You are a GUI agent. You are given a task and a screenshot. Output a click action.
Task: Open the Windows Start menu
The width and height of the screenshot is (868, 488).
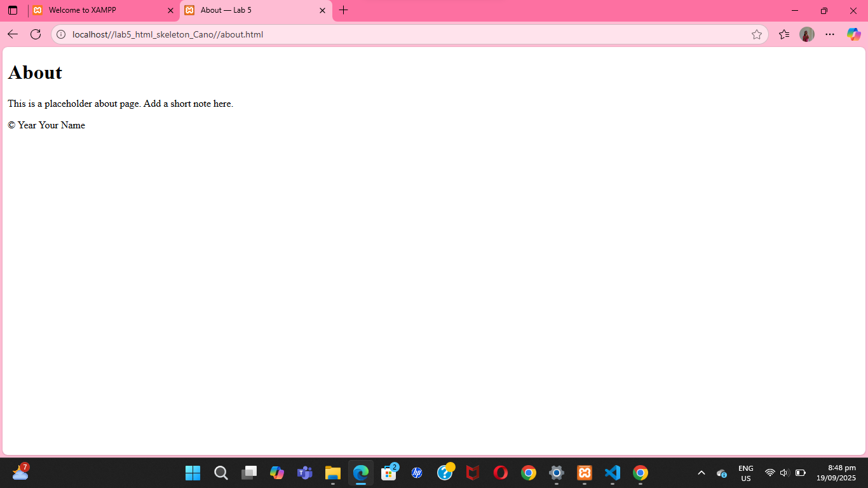193,473
